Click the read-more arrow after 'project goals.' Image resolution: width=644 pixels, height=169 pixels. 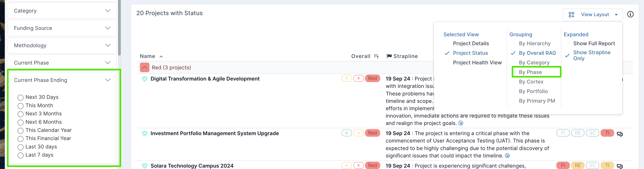[x=461, y=123]
